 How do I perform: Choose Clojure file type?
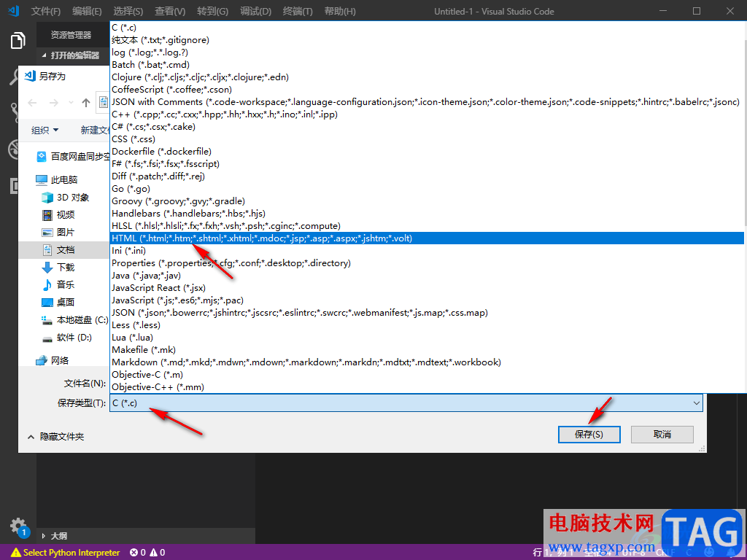(427, 77)
